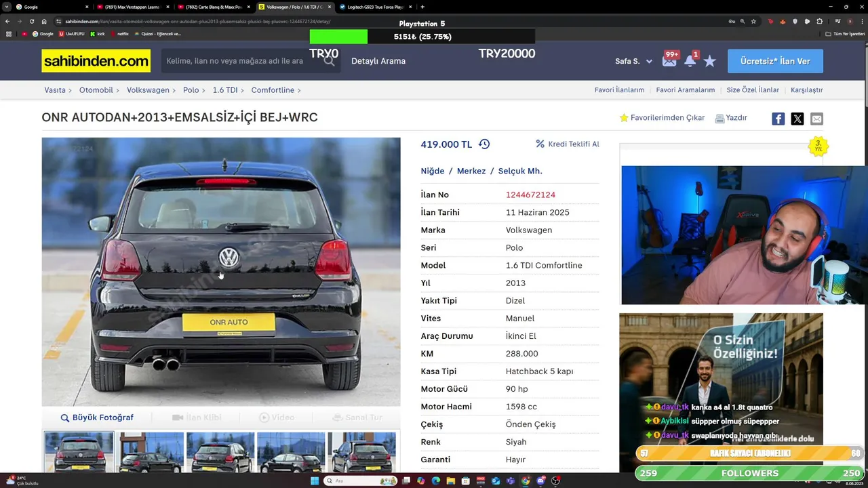This screenshot has height=488, width=868.
Task: Expand the chevron after Volkswagen breadcrumb
Action: click(174, 90)
